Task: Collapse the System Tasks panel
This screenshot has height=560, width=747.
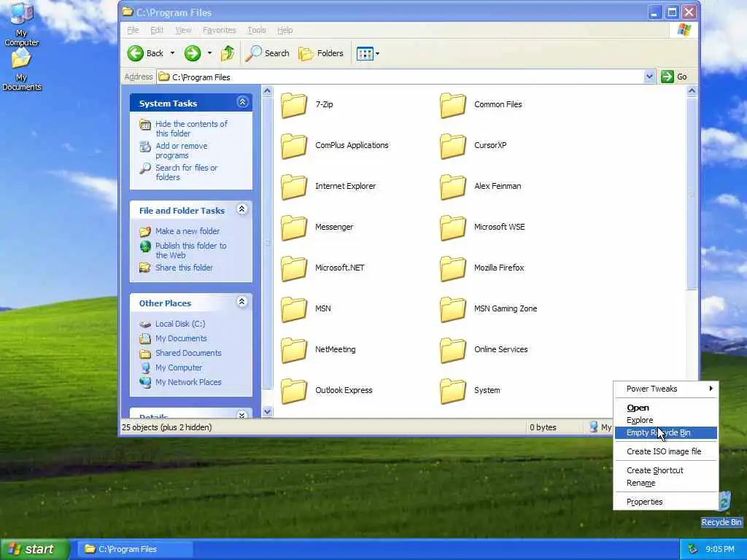Action: [x=242, y=102]
